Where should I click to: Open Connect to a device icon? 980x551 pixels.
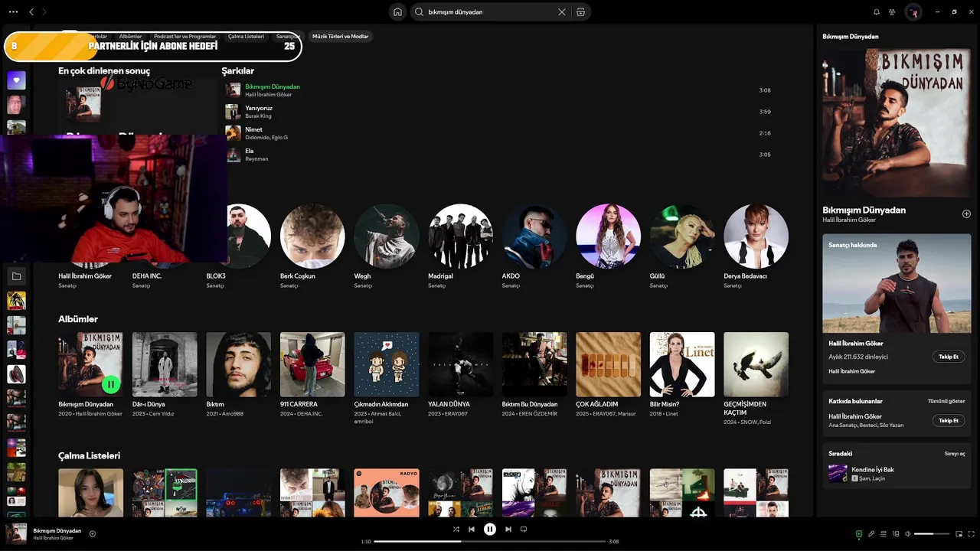[896, 534]
